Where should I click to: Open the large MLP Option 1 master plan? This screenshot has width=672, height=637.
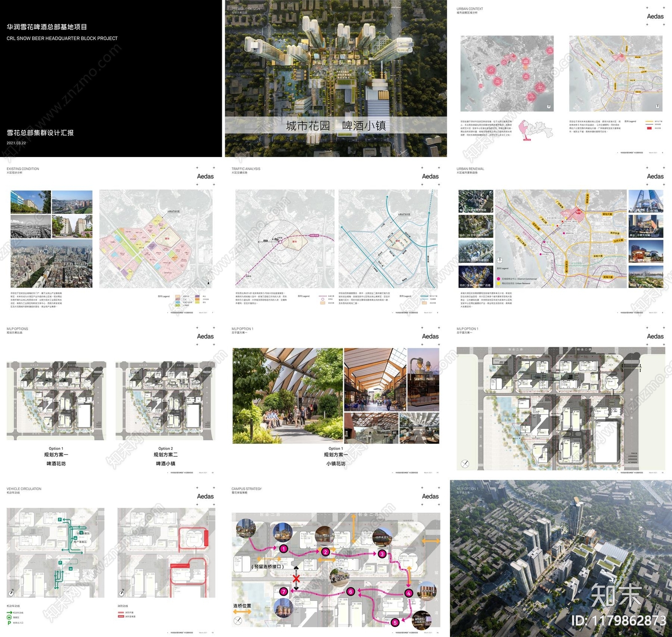click(x=561, y=409)
